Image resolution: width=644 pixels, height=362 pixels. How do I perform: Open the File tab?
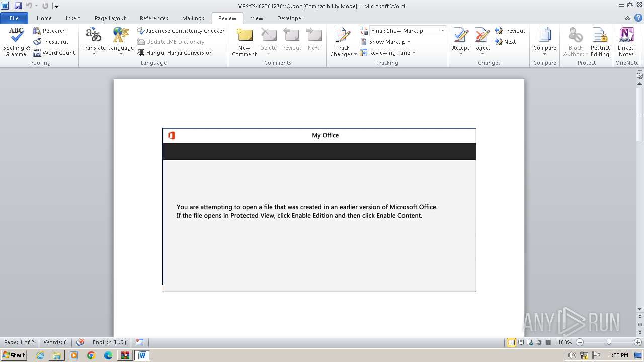(14, 18)
